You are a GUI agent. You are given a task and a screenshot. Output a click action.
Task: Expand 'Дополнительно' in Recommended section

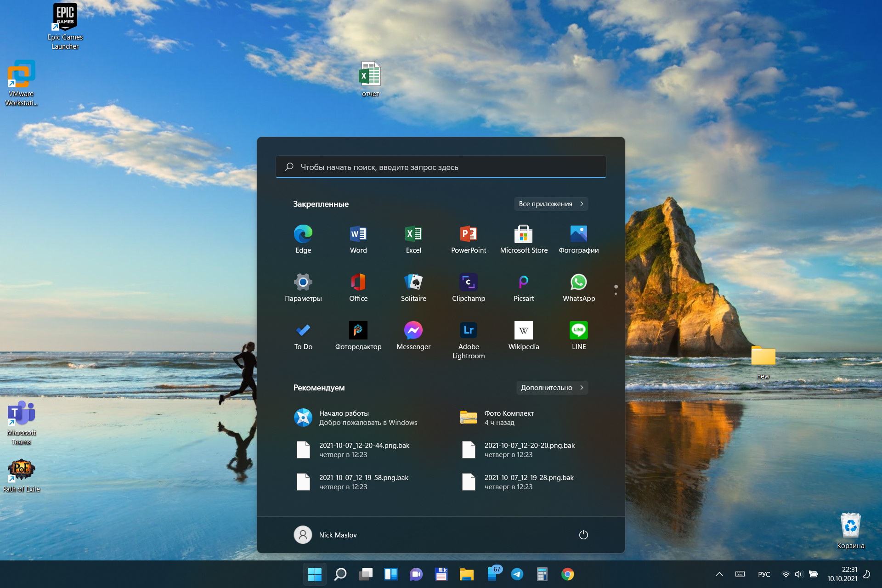[x=552, y=387]
